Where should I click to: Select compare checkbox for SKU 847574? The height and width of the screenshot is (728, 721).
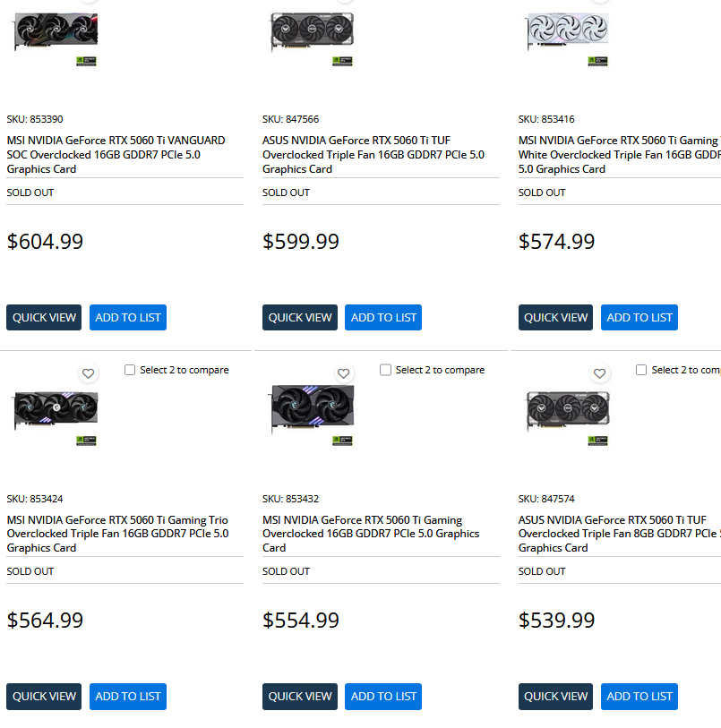point(641,370)
